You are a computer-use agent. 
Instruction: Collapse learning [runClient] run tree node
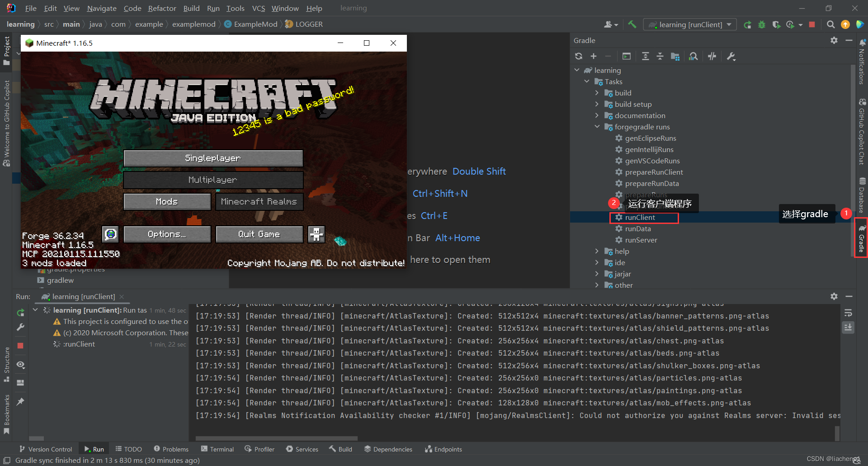[x=35, y=310]
